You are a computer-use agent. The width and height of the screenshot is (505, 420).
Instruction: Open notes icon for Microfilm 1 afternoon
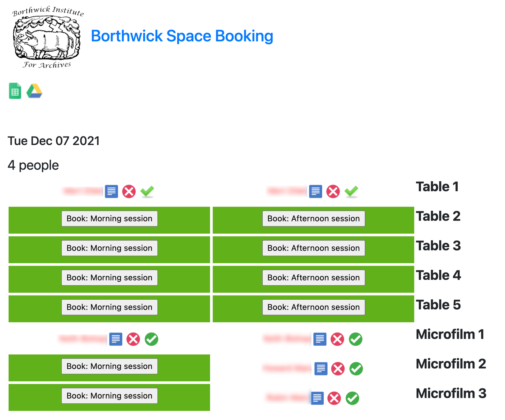tap(320, 339)
